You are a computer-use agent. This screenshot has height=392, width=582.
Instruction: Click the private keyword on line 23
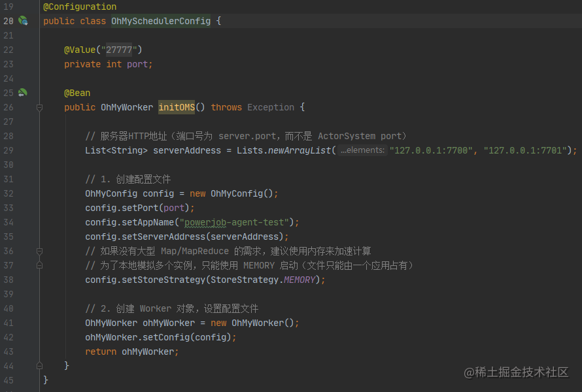[x=82, y=64]
